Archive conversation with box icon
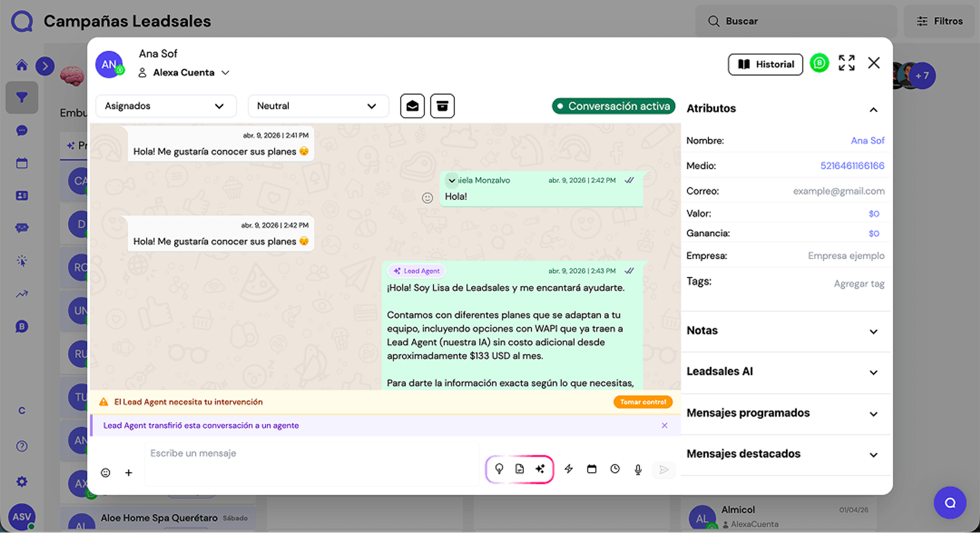 click(442, 106)
